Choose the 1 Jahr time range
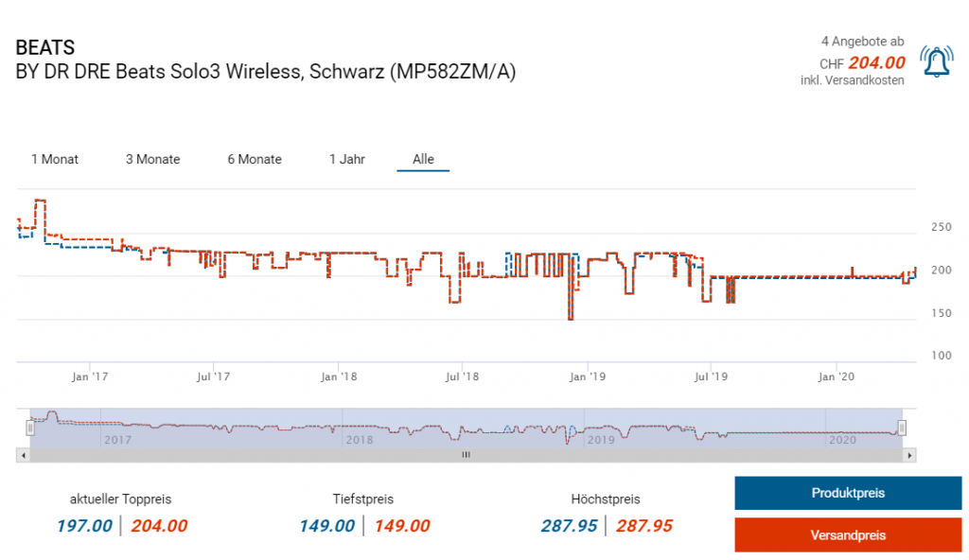 (346, 159)
